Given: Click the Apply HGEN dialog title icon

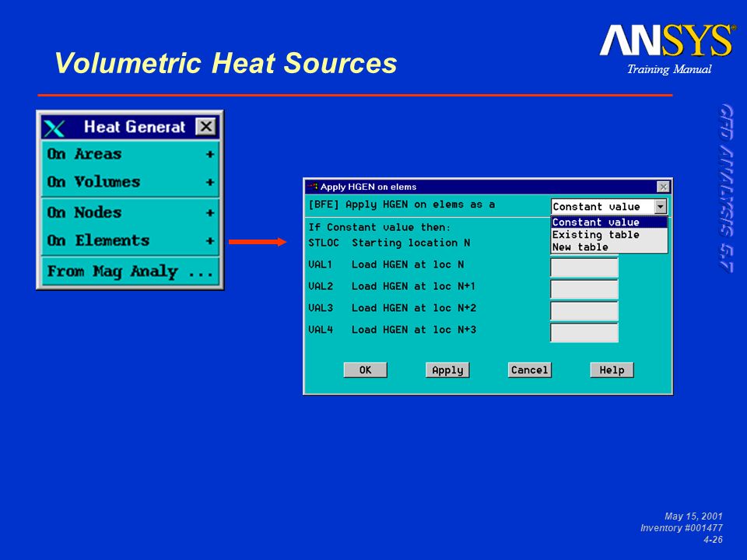Looking at the screenshot, I should click(313, 186).
